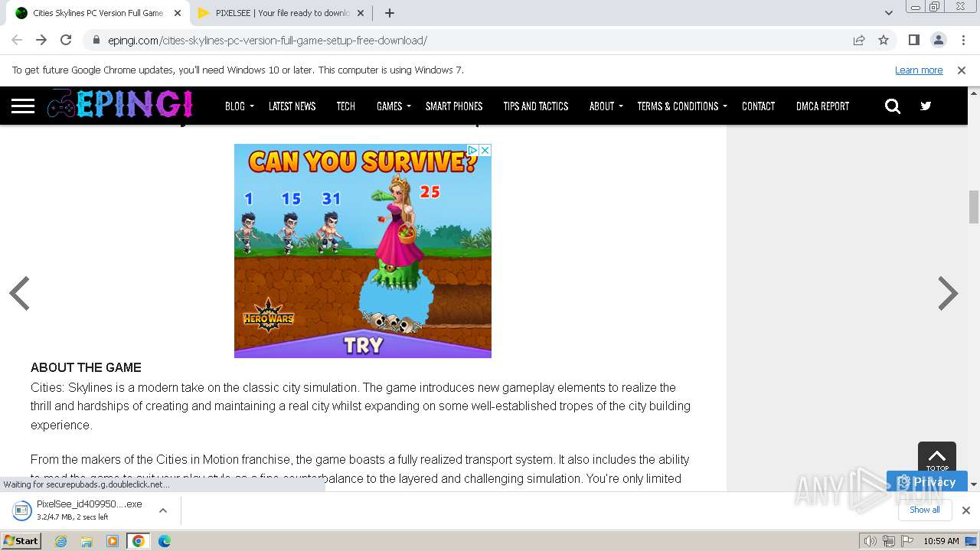
Task: Open the SMART PHONES menu item
Action: (x=454, y=106)
